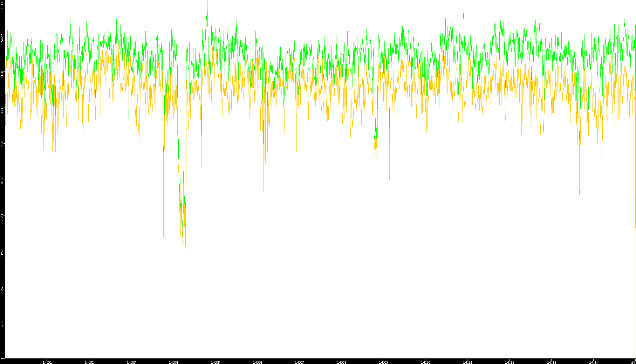
Task: Pick the 3154 vertical axis value
Action: [2, 181]
